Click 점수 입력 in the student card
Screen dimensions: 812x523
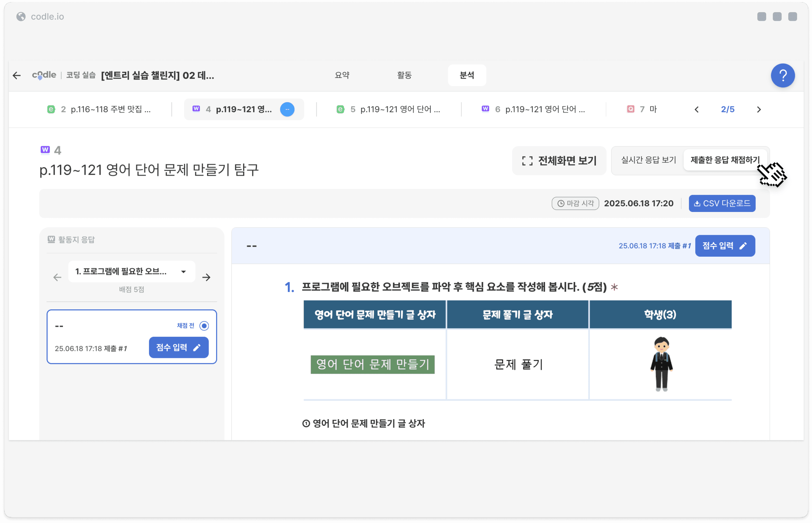178,347
